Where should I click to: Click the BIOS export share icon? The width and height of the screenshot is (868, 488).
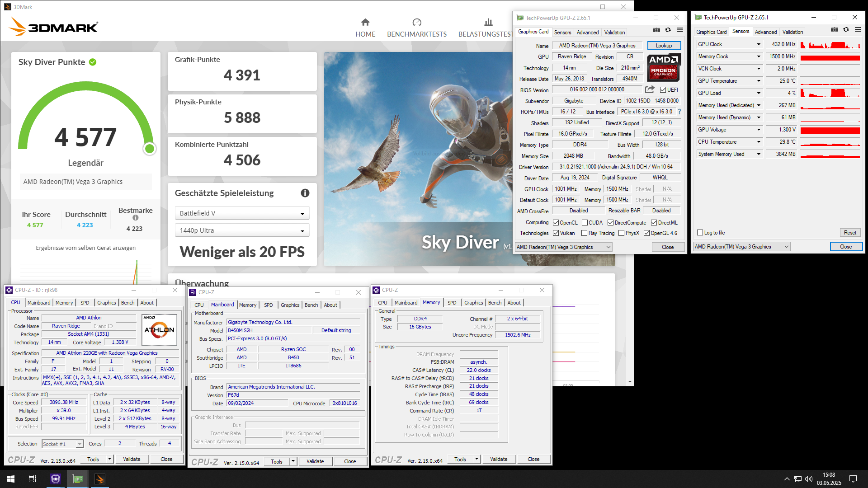(x=650, y=89)
